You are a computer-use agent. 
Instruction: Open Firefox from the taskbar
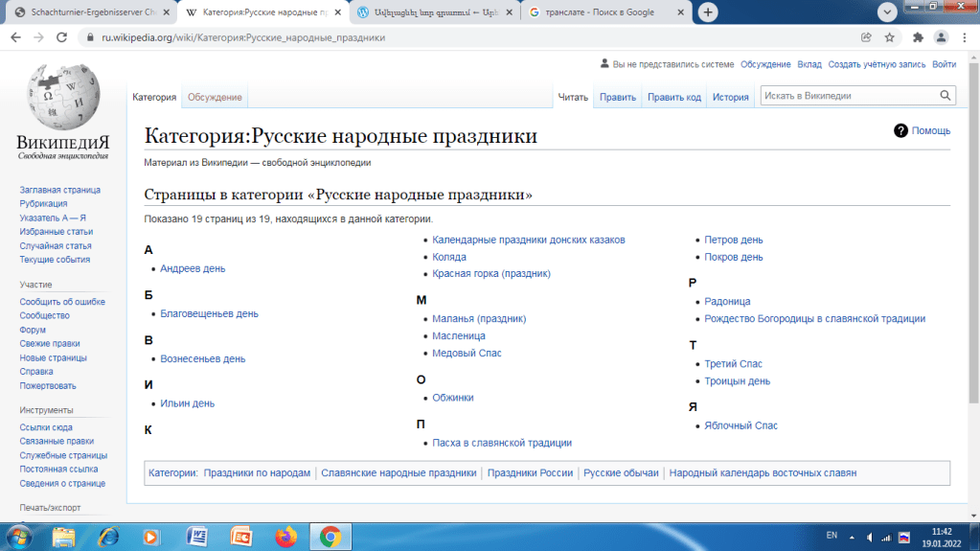coord(285,536)
